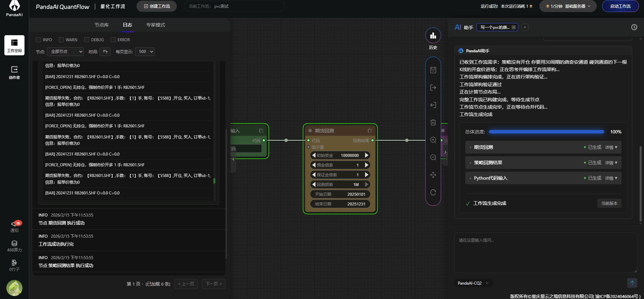Click the four-arrow fit view icon
This screenshot has height=299, width=644.
(433, 175)
